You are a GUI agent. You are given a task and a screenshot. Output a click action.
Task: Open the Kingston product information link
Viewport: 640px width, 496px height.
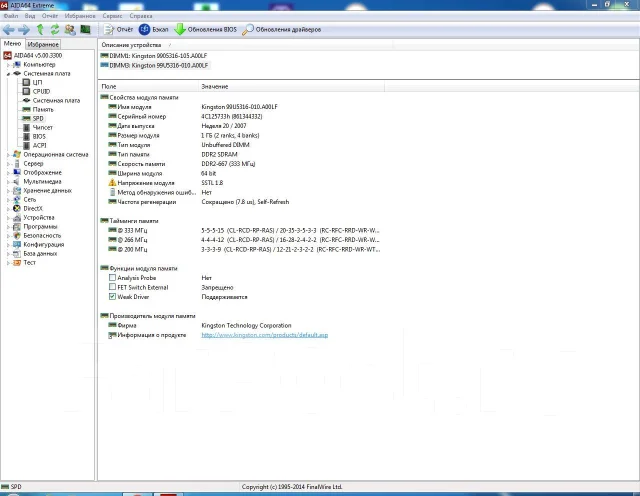point(264,335)
